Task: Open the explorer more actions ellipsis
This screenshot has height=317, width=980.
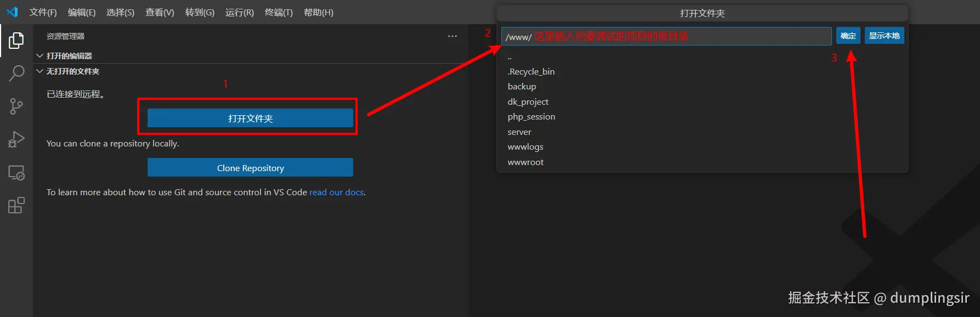Action: (x=452, y=36)
